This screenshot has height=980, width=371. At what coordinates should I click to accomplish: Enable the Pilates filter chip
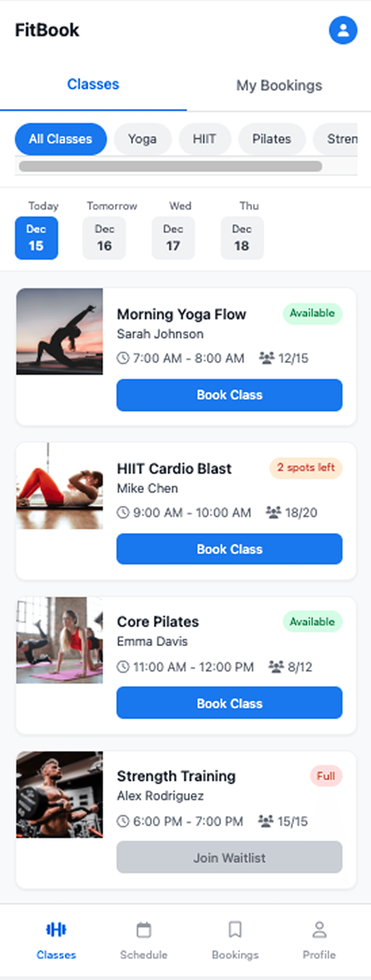click(x=272, y=139)
